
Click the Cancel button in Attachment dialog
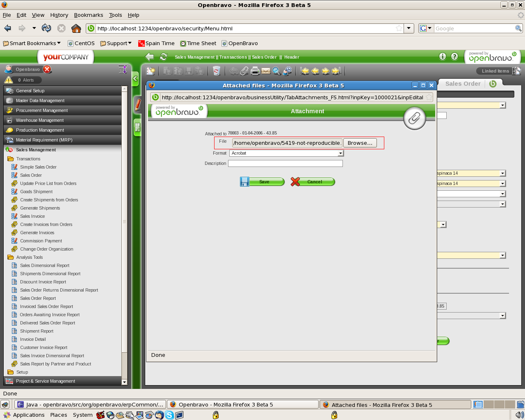(313, 182)
